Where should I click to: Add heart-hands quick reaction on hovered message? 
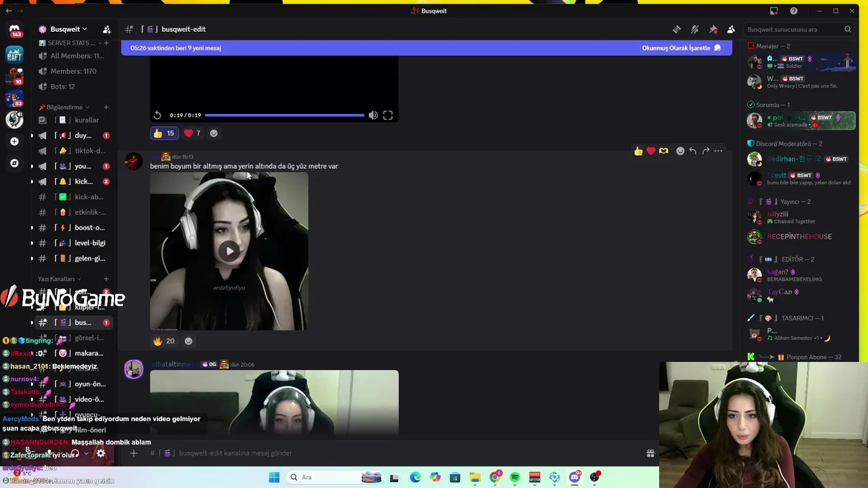(664, 151)
